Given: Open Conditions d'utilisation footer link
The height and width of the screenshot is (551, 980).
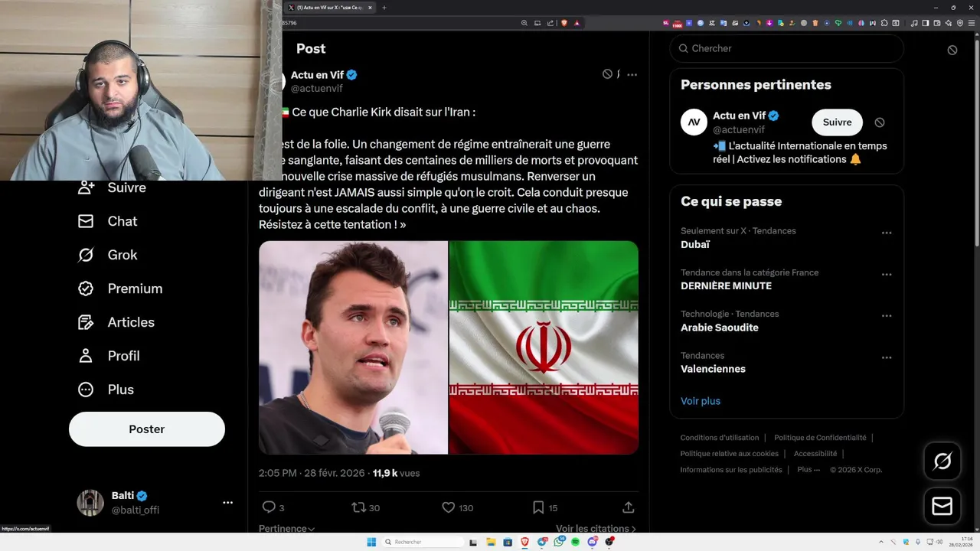Looking at the screenshot, I should tap(720, 438).
